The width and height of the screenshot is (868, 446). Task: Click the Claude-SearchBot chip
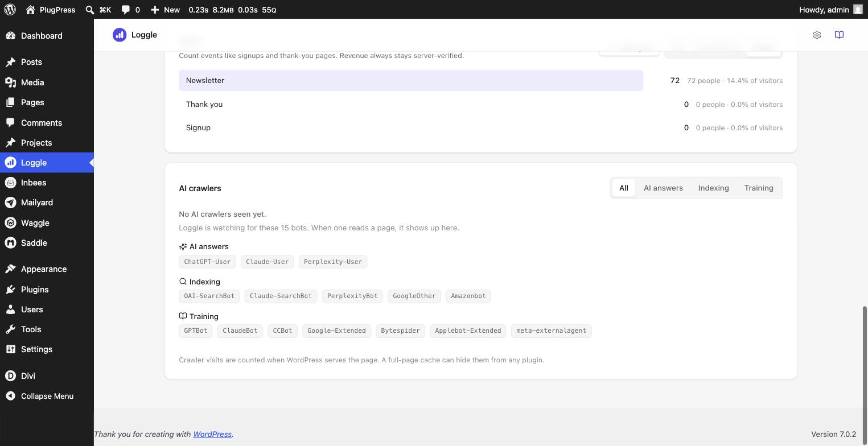click(281, 296)
